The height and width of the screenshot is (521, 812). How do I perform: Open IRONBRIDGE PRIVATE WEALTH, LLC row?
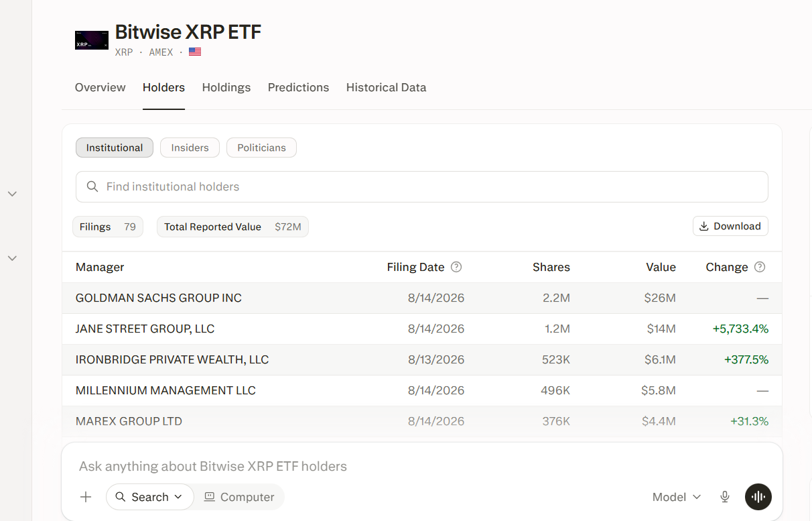click(422, 359)
